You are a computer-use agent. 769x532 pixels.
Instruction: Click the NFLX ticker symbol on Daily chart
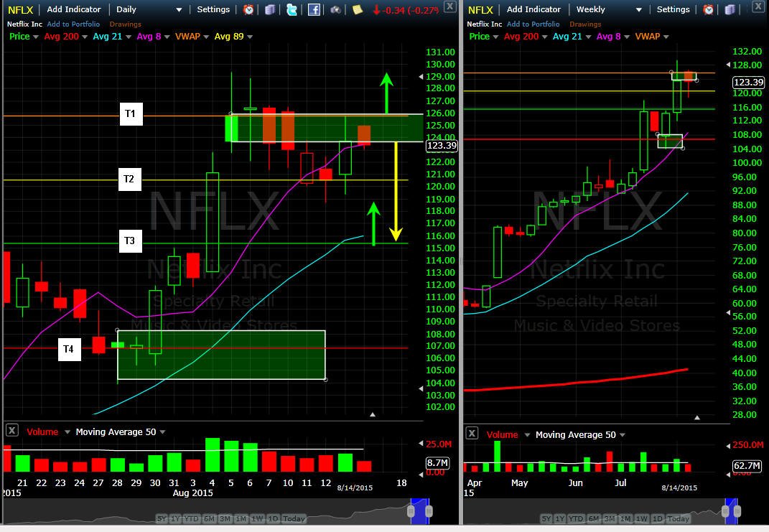click(21, 10)
